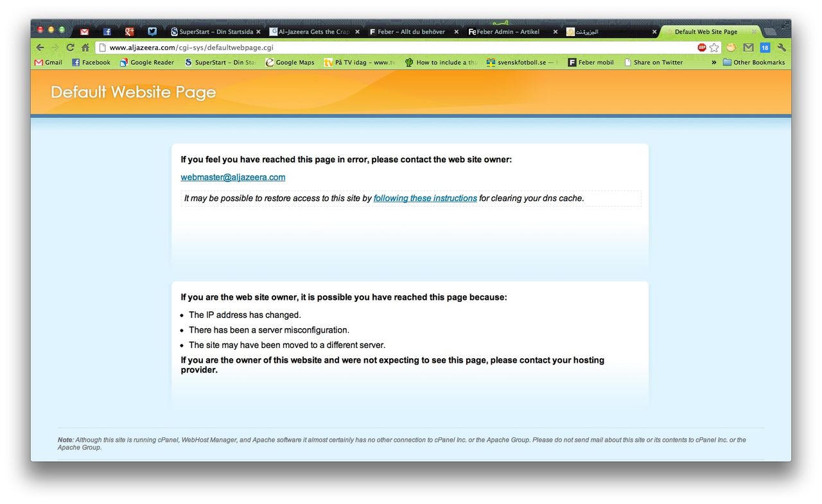Viewport: 822px width, 504px height.
Task: Open the 'following these instructions' link
Action: 425,198
